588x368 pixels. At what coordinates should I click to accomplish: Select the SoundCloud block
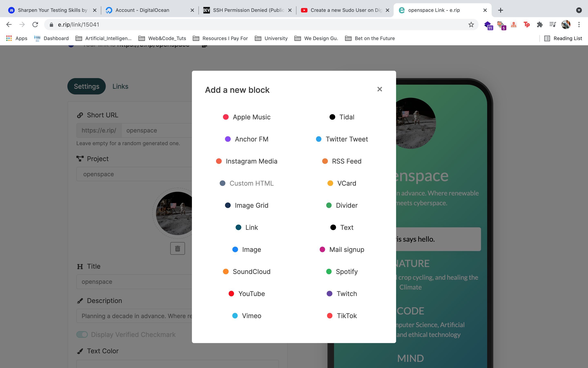click(247, 272)
